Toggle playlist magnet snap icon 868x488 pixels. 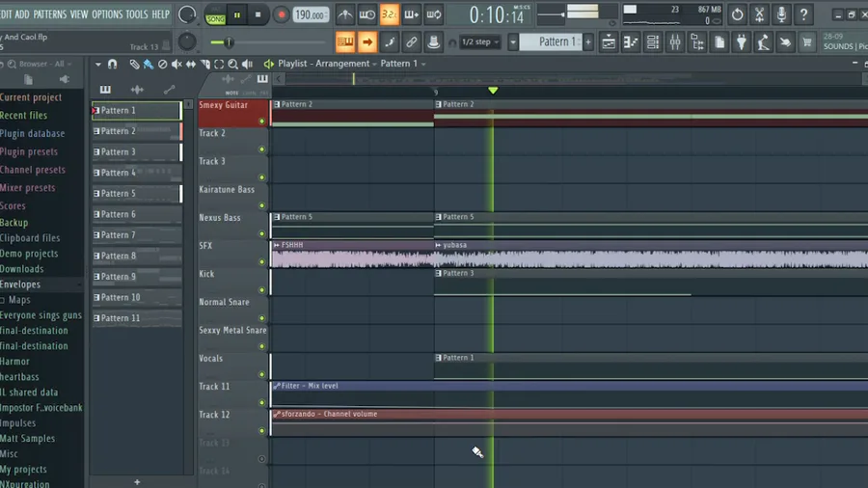113,65
